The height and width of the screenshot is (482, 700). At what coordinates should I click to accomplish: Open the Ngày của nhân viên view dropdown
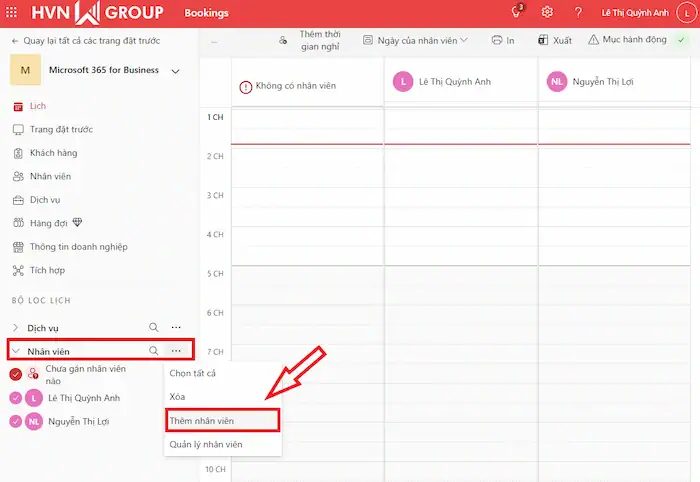point(418,40)
